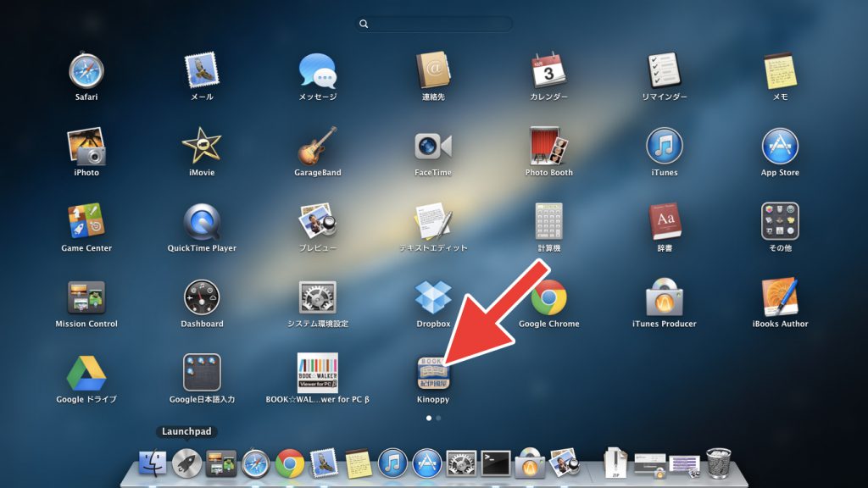Click the Launchpad search field
Viewport: 868px width, 488px height.
coord(433,24)
